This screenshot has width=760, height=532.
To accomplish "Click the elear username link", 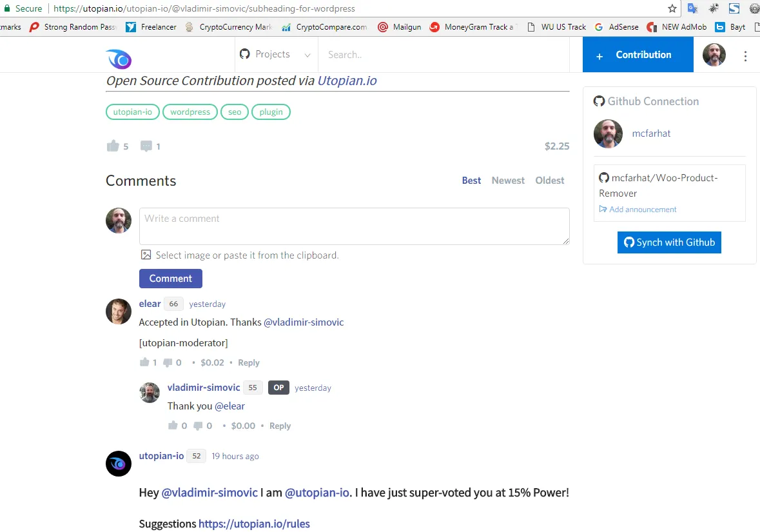I will coord(150,304).
